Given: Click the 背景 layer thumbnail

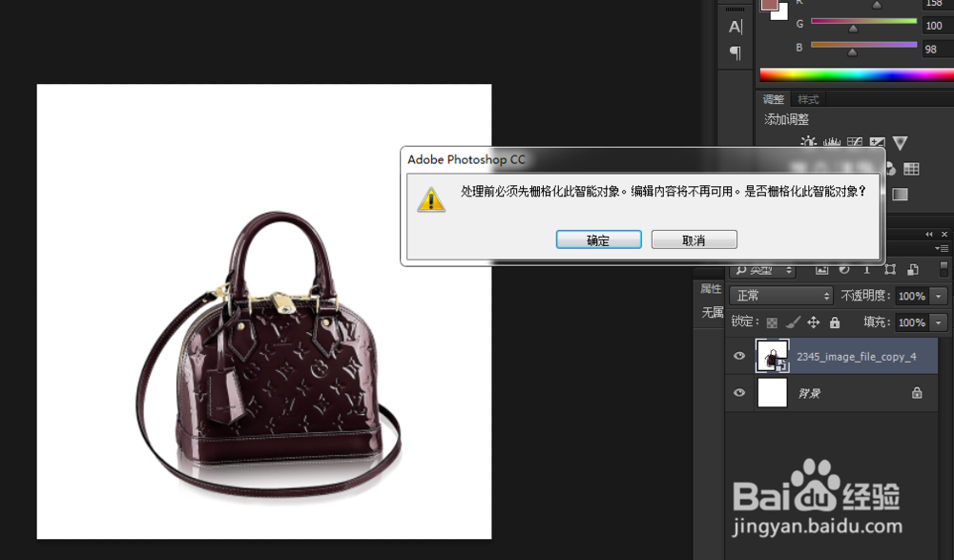Looking at the screenshot, I should 772,393.
